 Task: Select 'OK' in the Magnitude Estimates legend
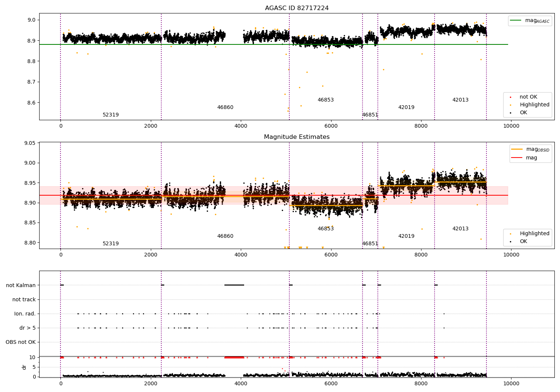[523, 241]
